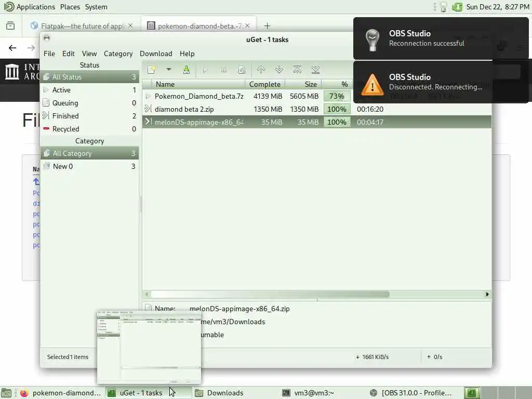Select the melonDS-appimage-x86_64 download row
532x399 pixels.
pos(317,122)
